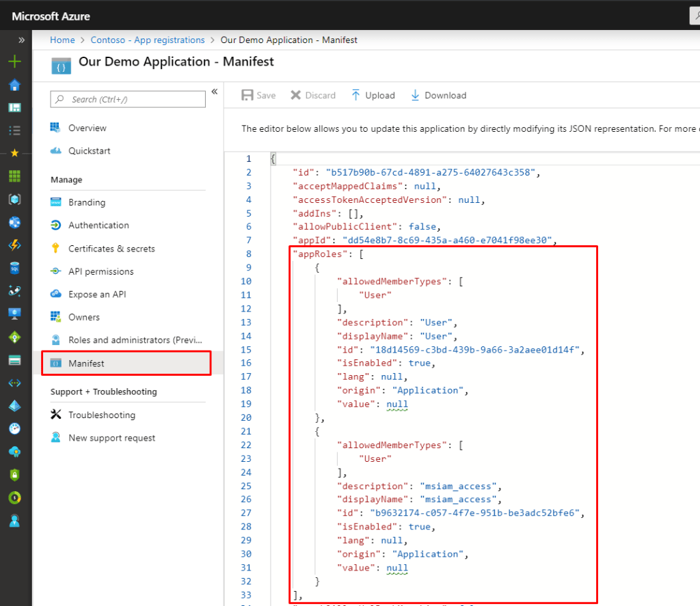Viewport: 700px width, 606px height.
Task: Open Contoso - App registrations breadcrumb
Action: (x=148, y=40)
